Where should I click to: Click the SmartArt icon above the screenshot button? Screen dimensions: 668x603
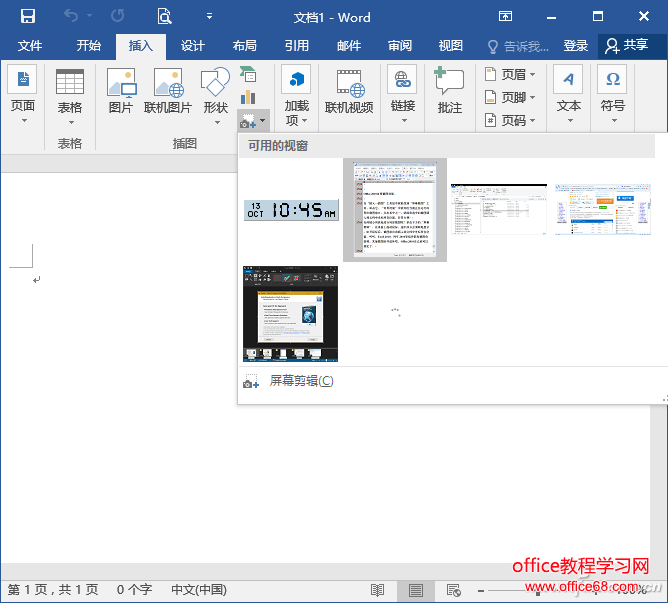[248, 73]
